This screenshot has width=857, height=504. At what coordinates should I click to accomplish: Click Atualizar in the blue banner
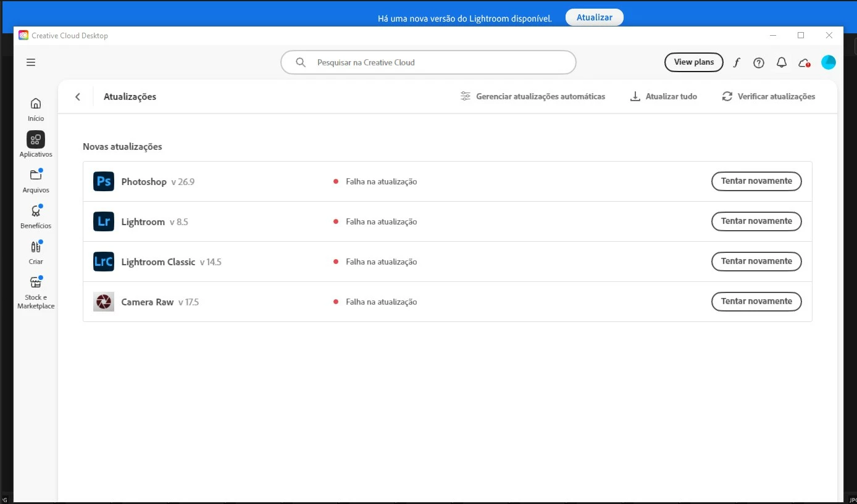[x=595, y=17]
